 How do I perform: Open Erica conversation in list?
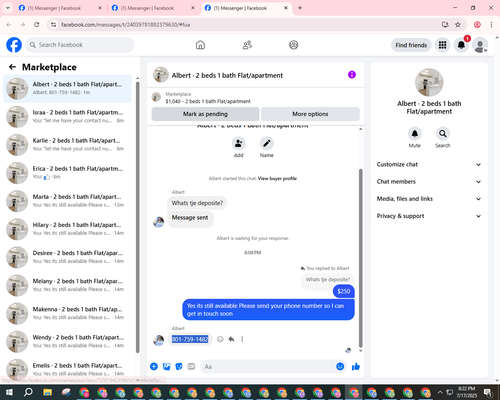67,173
